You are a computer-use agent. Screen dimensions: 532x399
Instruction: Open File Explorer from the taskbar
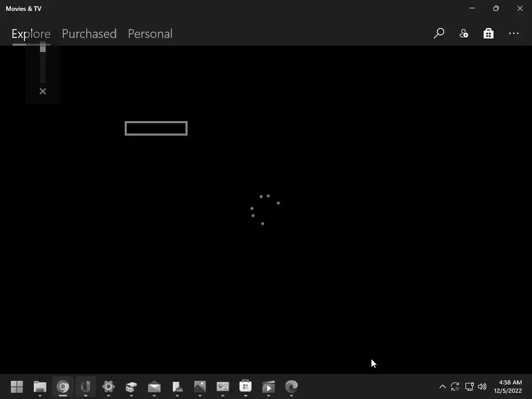coord(40,387)
